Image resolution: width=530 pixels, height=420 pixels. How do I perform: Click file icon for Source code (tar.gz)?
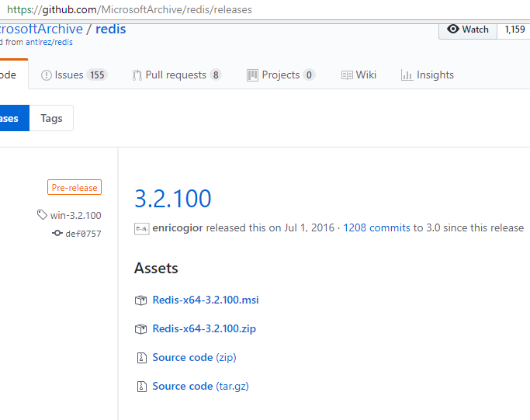(142, 387)
